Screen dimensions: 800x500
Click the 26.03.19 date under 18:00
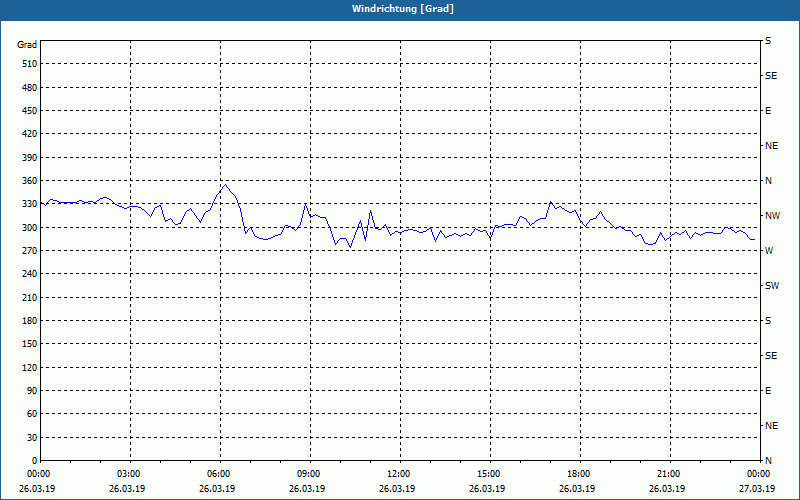point(577,489)
